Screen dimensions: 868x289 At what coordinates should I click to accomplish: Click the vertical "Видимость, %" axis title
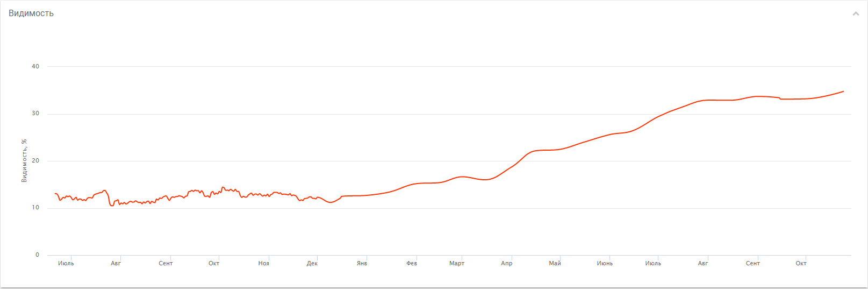point(24,160)
